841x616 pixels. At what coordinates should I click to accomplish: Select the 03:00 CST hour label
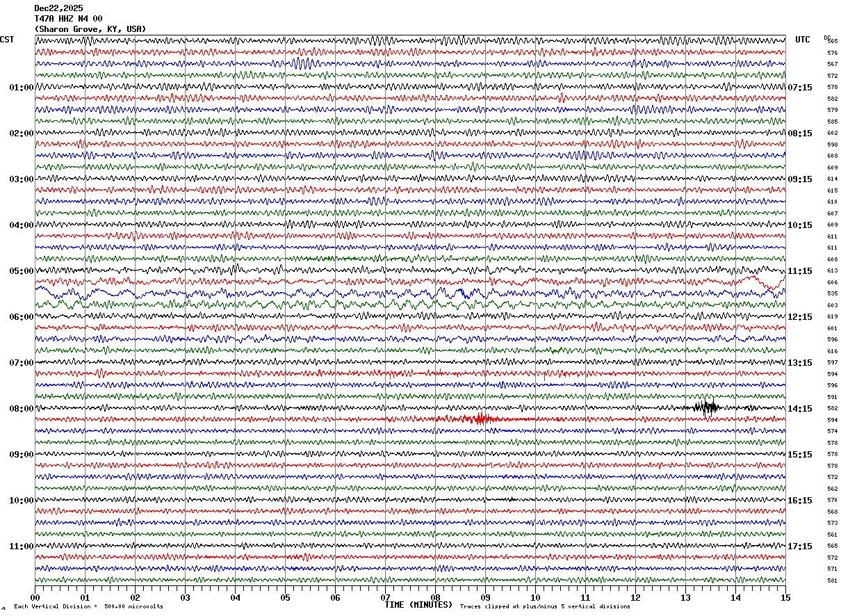tap(22, 179)
